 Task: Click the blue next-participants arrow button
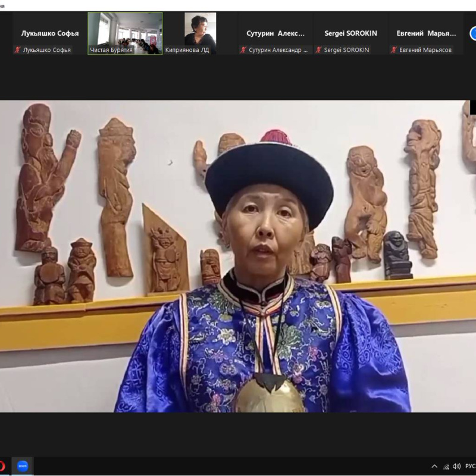pyautogui.click(x=473, y=33)
